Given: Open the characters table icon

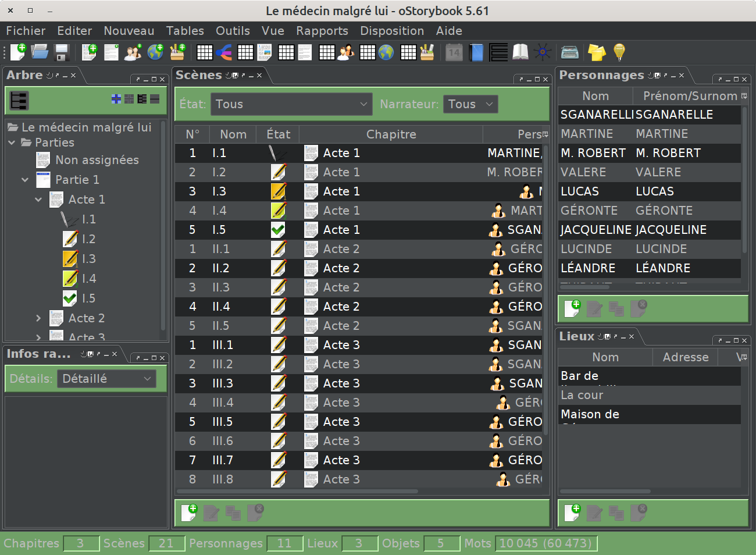Looking at the screenshot, I should [337, 52].
